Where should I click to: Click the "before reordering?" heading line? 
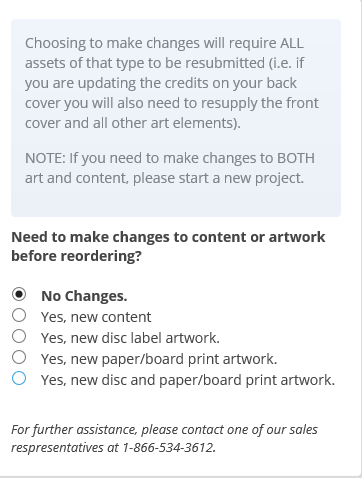coord(77,256)
